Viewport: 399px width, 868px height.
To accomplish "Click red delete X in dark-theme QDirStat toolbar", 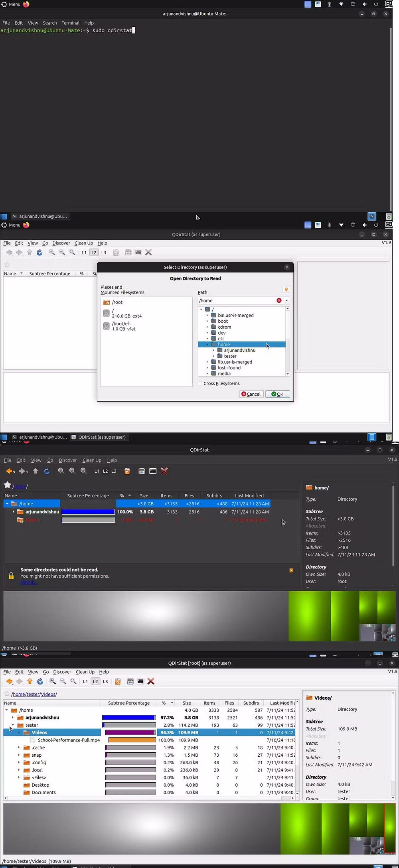I will pos(164,471).
